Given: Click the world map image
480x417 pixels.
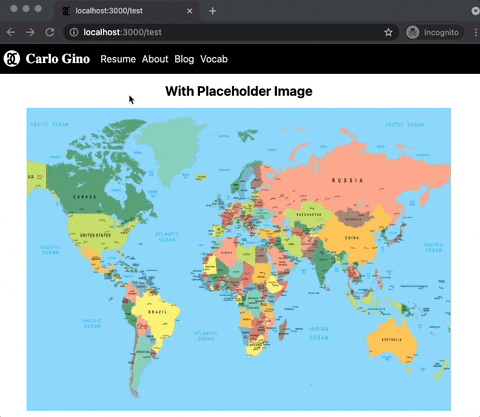Looking at the screenshot, I should pos(239,259).
